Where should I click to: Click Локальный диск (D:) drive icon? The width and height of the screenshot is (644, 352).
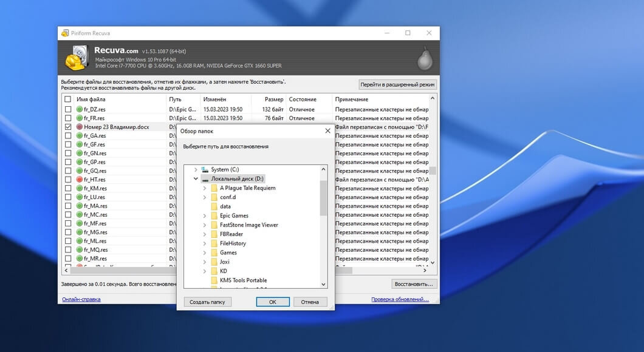click(205, 179)
